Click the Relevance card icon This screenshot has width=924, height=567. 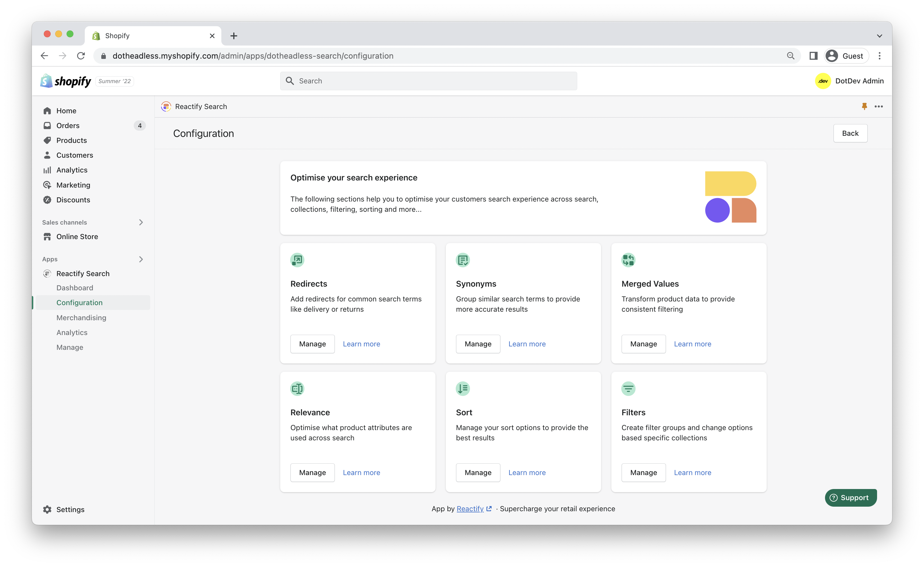(297, 388)
